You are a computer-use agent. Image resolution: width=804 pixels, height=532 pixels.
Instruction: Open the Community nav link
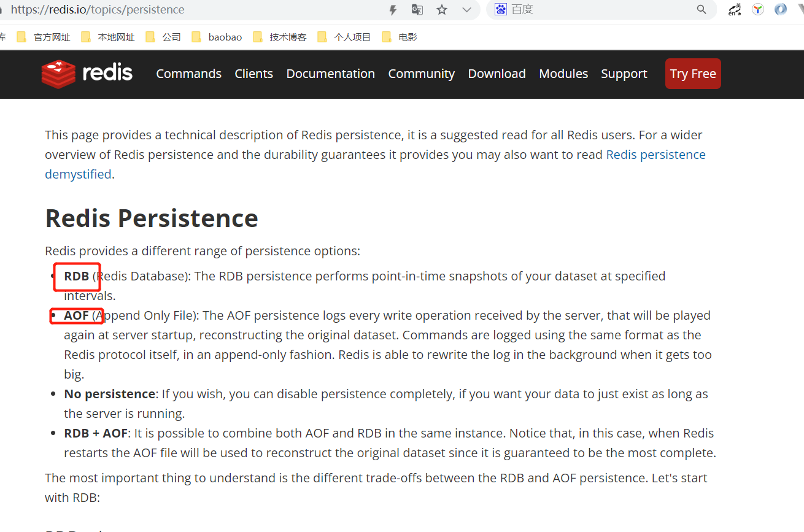pyautogui.click(x=421, y=74)
